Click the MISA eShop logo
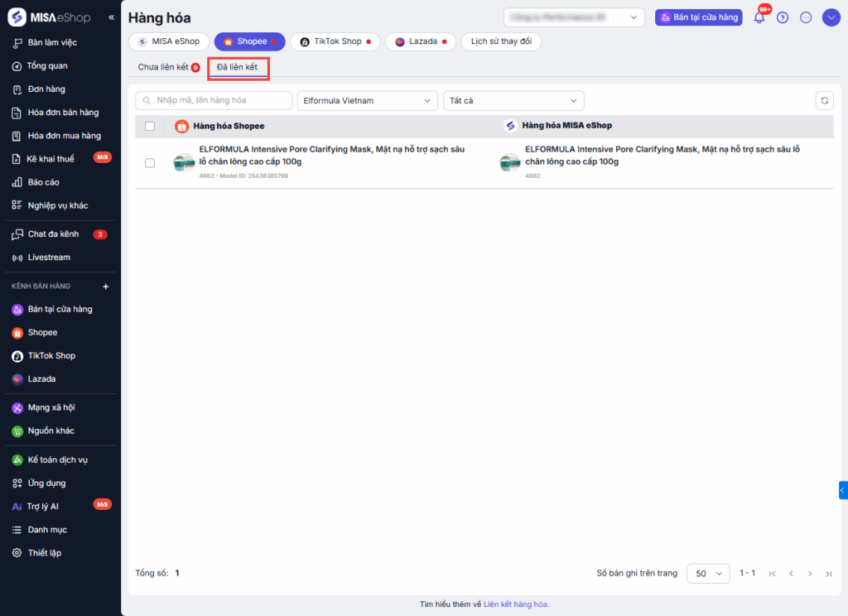The image size is (848, 616). pos(50,17)
